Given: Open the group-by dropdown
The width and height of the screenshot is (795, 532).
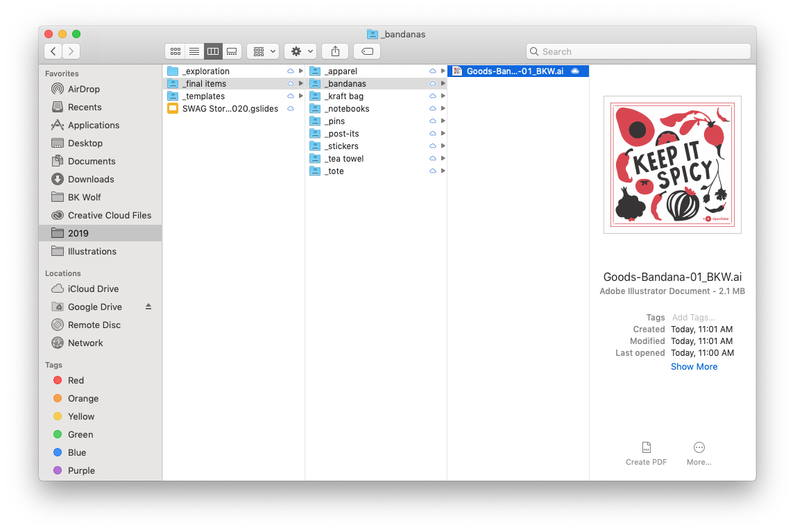Looking at the screenshot, I should click(x=263, y=51).
